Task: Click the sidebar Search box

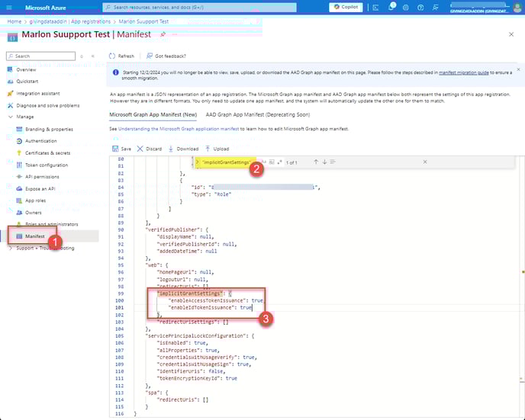Action: coord(41,56)
